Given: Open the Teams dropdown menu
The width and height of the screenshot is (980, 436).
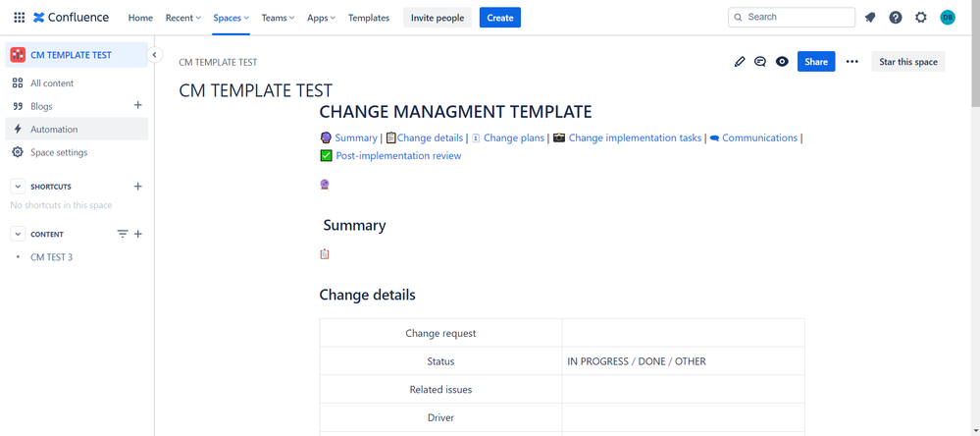Looking at the screenshot, I should (x=279, y=18).
